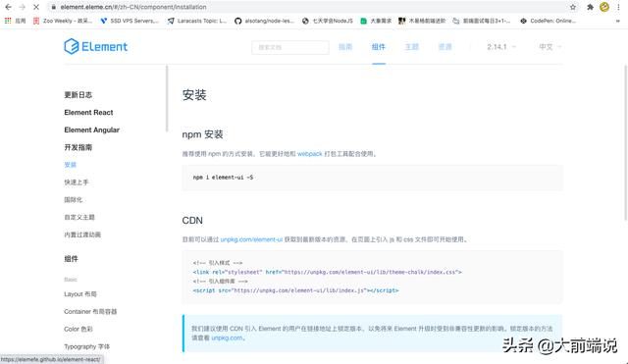
Task: Click the documentation search box
Action: coord(290,47)
